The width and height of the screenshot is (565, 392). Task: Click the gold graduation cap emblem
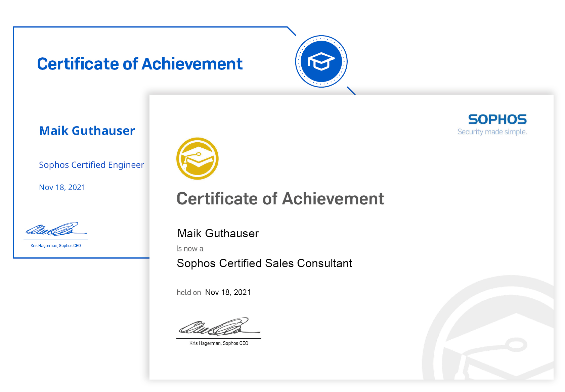[198, 158]
